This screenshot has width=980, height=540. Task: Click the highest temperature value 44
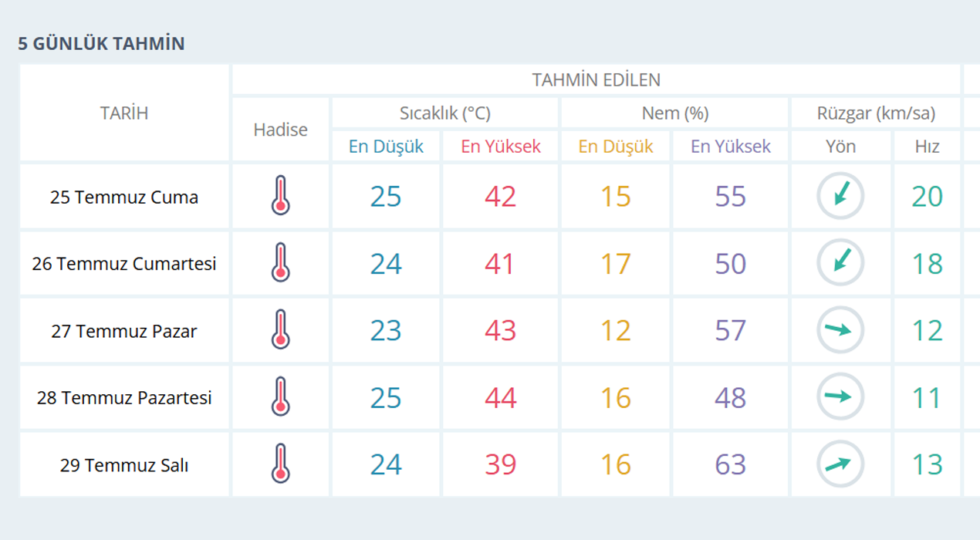(500, 398)
